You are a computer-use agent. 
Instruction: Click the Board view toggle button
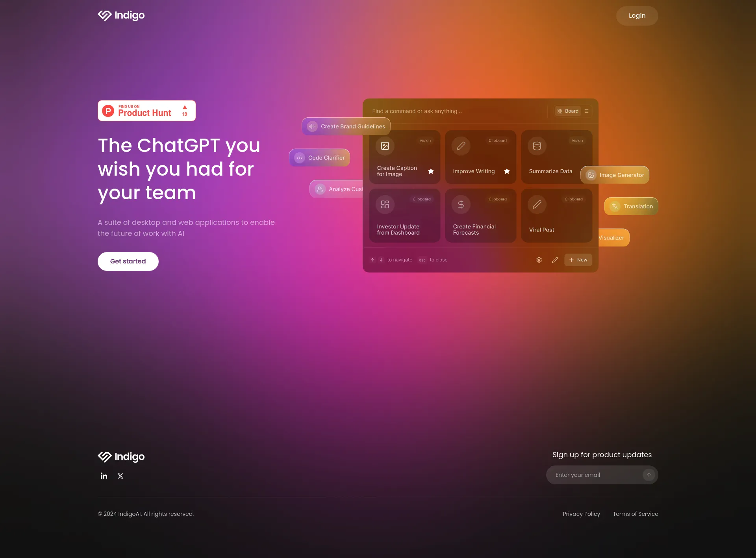(x=567, y=111)
